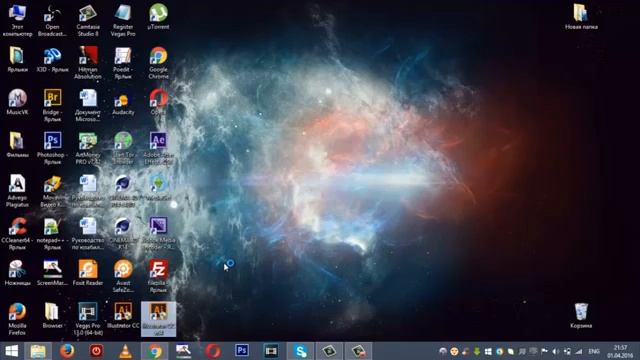Select the Документ Microsoft Word file
640x360 pixels.
tap(88, 105)
